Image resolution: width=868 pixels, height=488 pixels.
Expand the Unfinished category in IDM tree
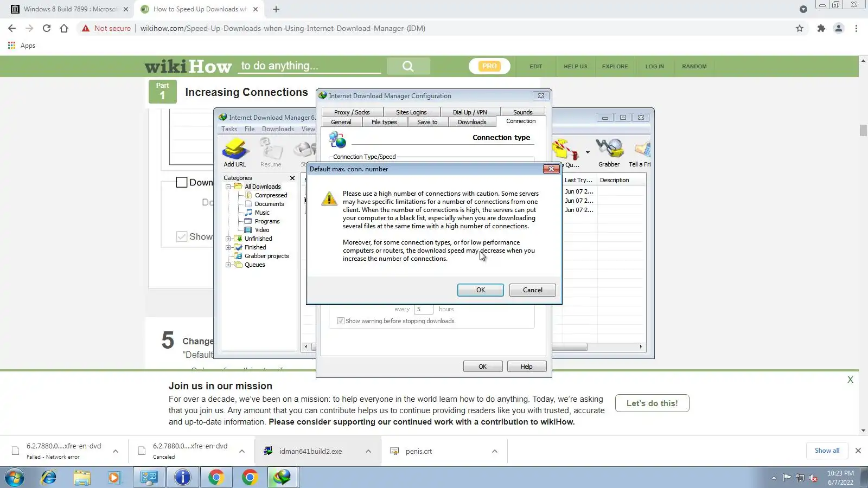tap(228, 239)
